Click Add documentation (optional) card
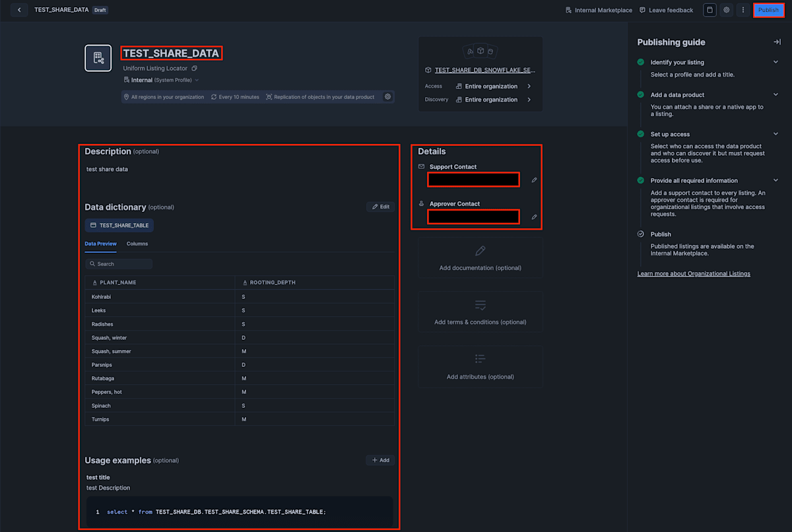The height and width of the screenshot is (532, 792). [x=480, y=257]
